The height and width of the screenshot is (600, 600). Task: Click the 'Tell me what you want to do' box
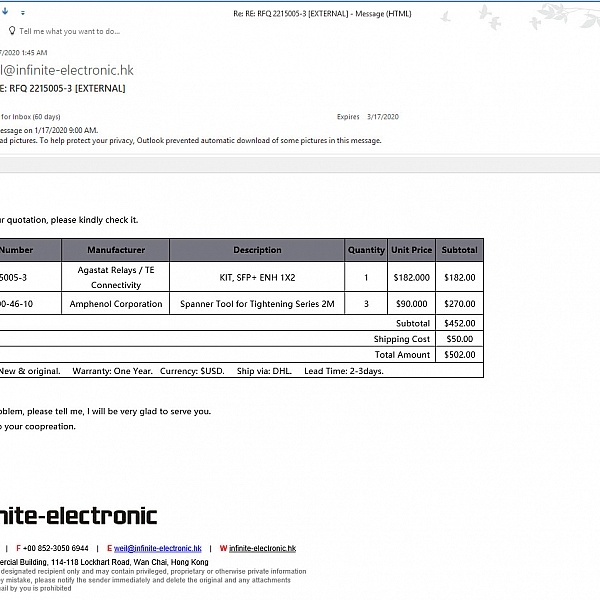point(69,31)
